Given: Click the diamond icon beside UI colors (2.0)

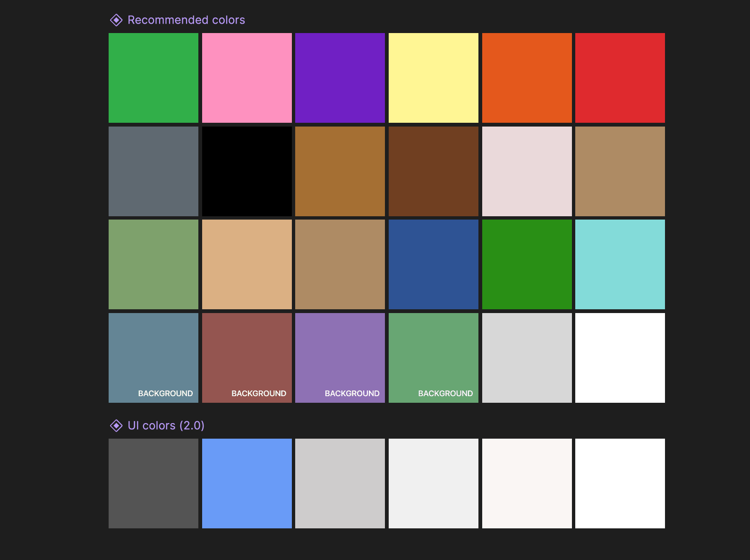Looking at the screenshot, I should pyautogui.click(x=116, y=425).
